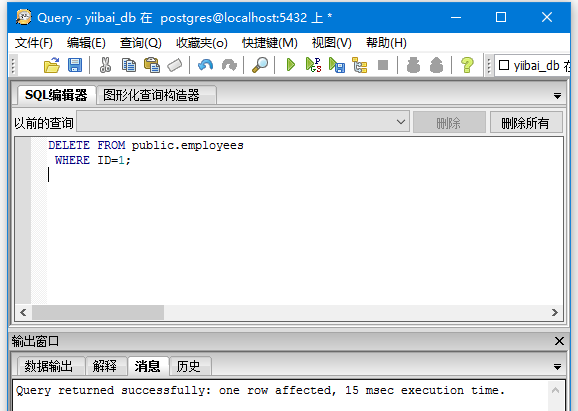Close the 输出窗口 output pane
The height and width of the screenshot is (411, 578).
click(559, 341)
